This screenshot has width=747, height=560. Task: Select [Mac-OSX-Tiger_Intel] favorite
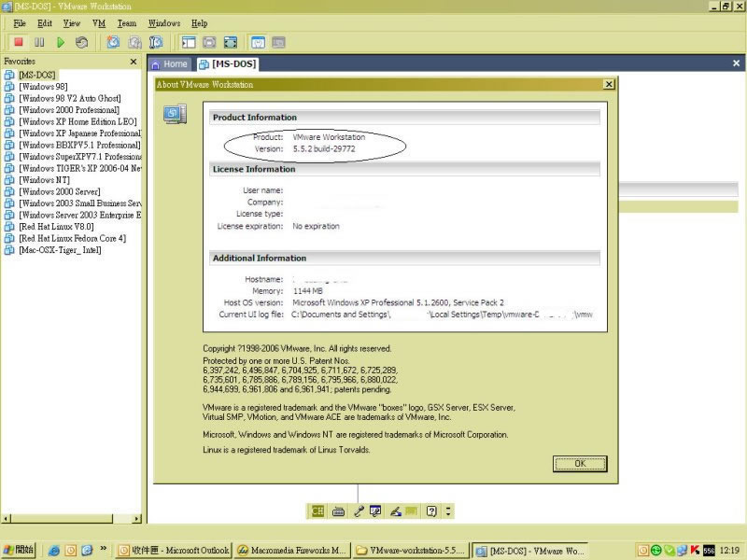60,250
